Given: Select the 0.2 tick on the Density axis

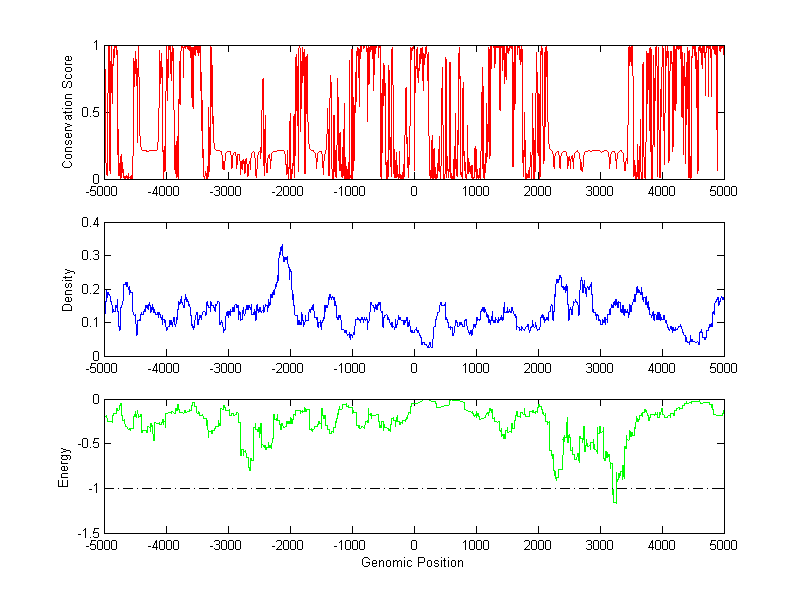Looking at the screenshot, I should [90, 289].
